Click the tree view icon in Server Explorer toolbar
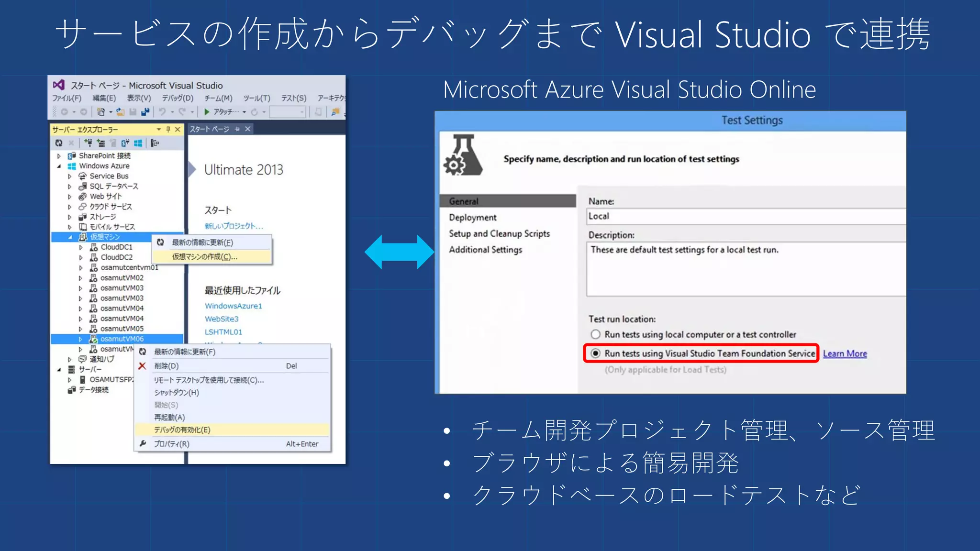The height and width of the screenshot is (551, 980). tap(155, 143)
